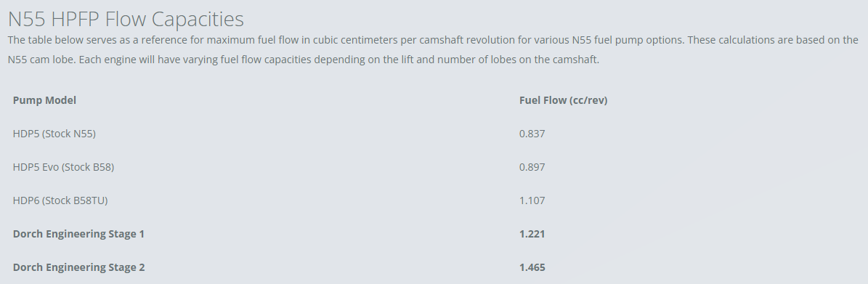Select the HDP5 (Stock N55) row label

coord(54,134)
